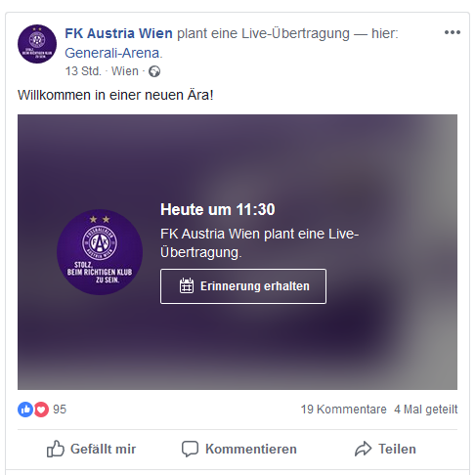The image size is (476, 475).
Task: Click the blue thumbs-up reaction icon
Action: pyautogui.click(x=25, y=410)
